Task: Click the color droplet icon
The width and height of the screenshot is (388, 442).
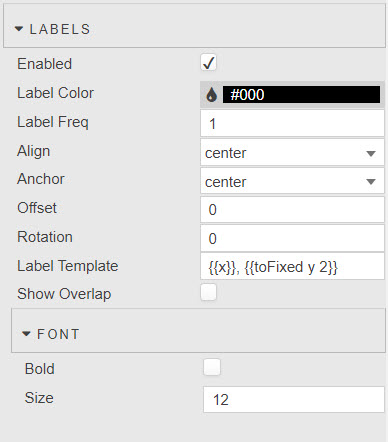Action: (x=211, y=95)
